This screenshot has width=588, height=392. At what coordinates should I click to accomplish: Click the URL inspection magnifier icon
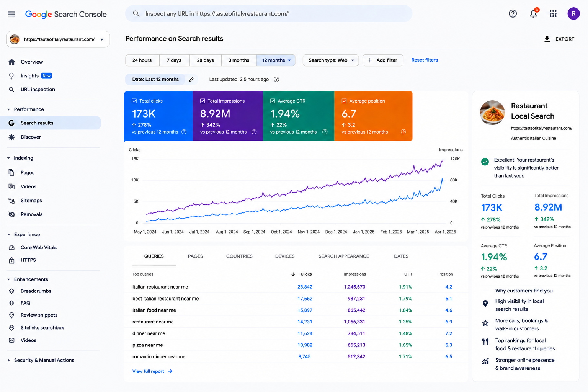(11, 90)
